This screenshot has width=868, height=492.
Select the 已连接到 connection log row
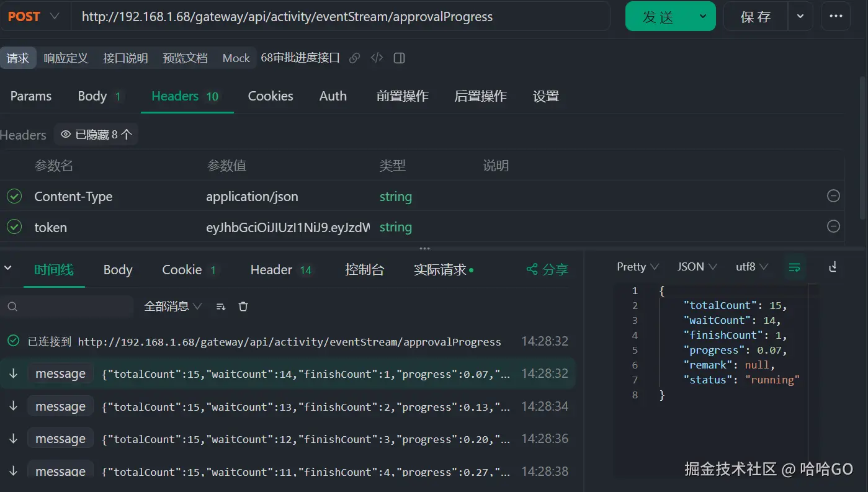click(287, 341)
